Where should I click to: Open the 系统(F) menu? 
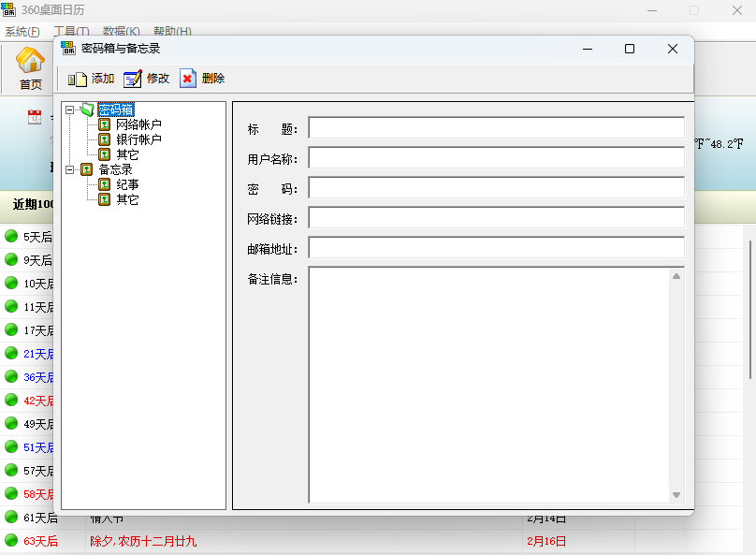[x=22, y=32]
